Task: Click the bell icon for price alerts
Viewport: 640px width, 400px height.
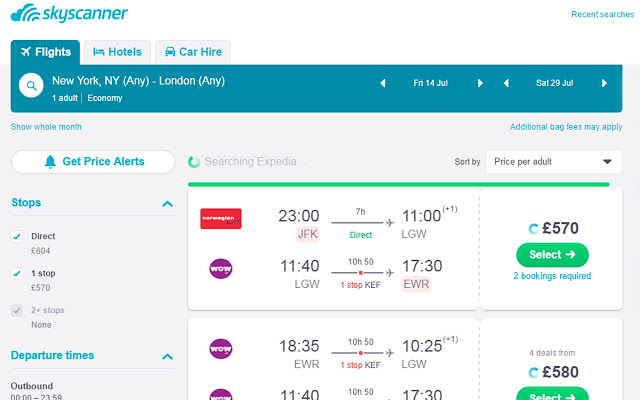Action: click(x=50, y=162)
